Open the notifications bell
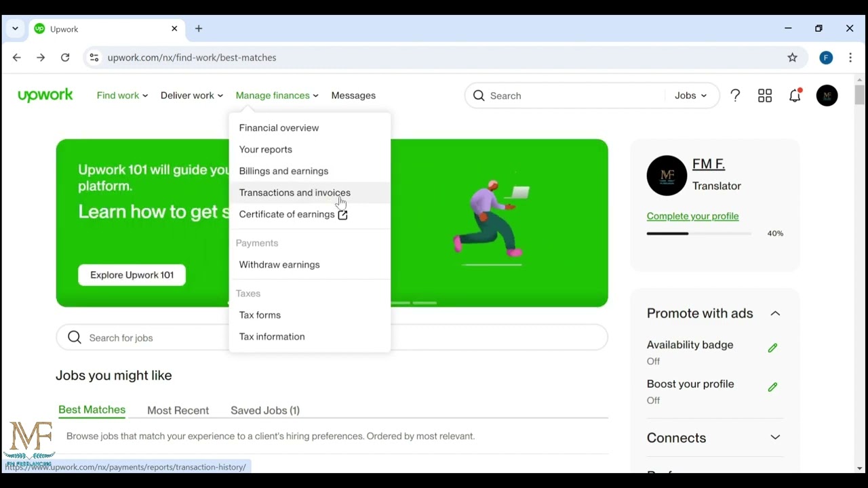 pos(795,95)
